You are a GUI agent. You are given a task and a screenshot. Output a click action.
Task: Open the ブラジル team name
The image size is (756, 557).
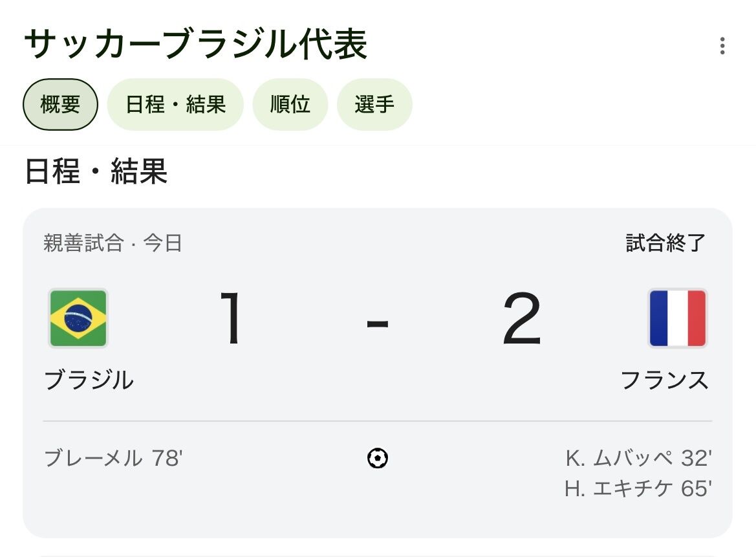pyautogui.click(x=89, y=380)
